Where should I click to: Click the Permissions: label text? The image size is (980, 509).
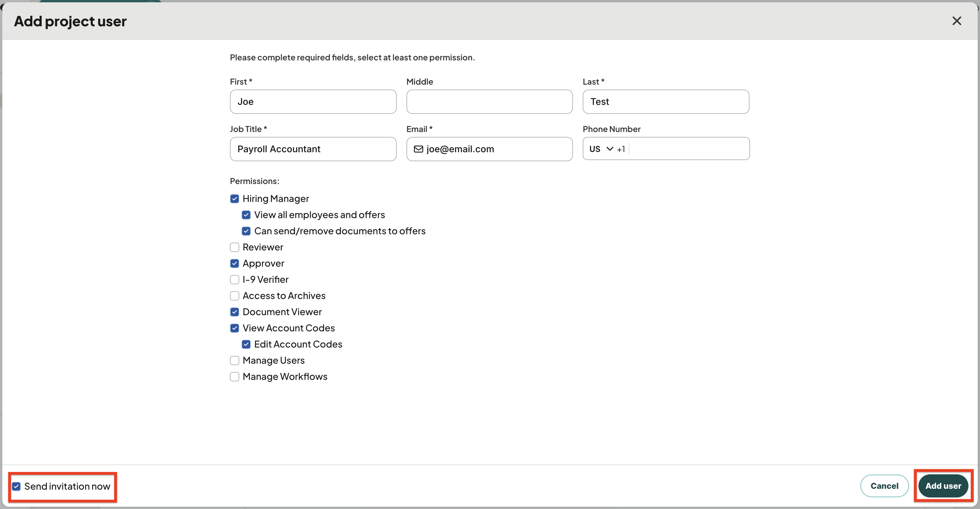tap(255, 181)
